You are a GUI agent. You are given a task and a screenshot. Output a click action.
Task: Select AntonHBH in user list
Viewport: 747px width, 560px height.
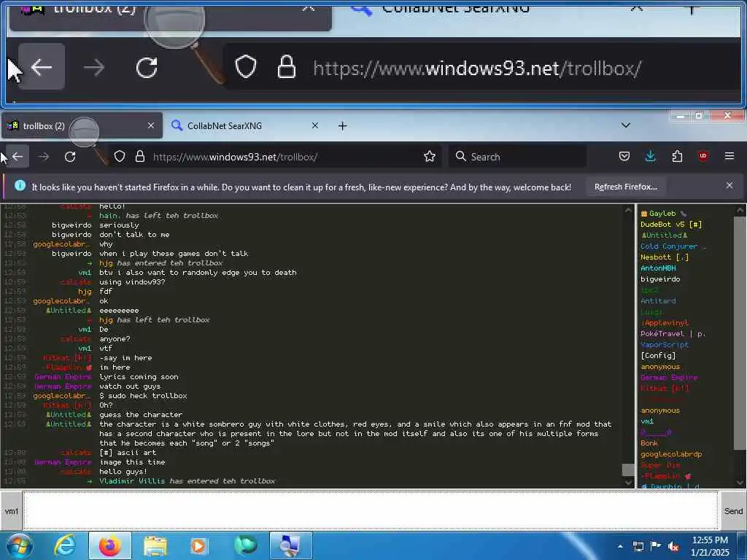[658, 268]
